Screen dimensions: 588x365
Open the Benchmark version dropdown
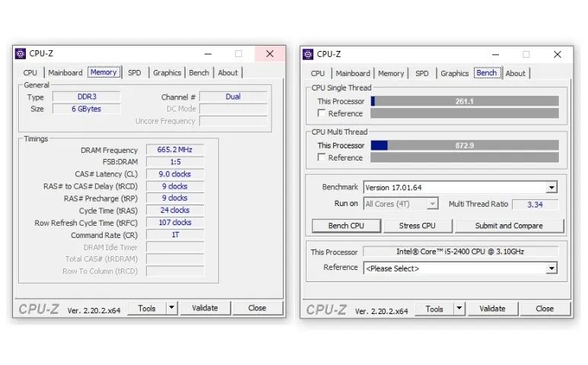point(551,187)
